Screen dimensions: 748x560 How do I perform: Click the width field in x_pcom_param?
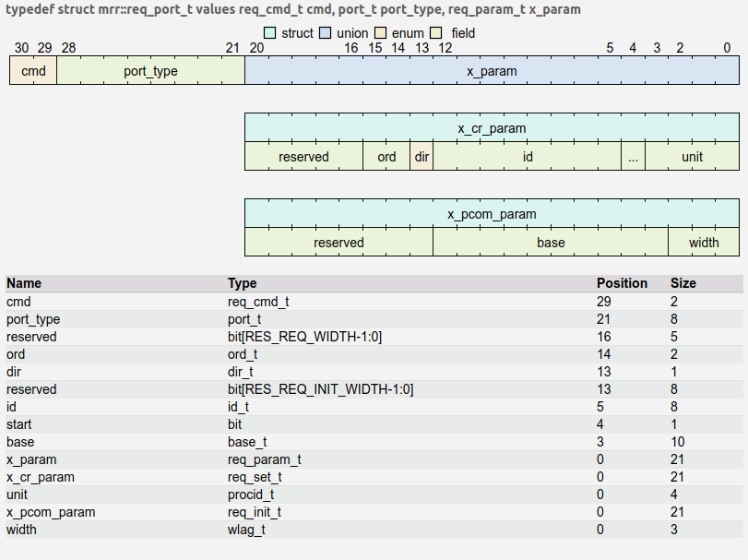(705, 243)
